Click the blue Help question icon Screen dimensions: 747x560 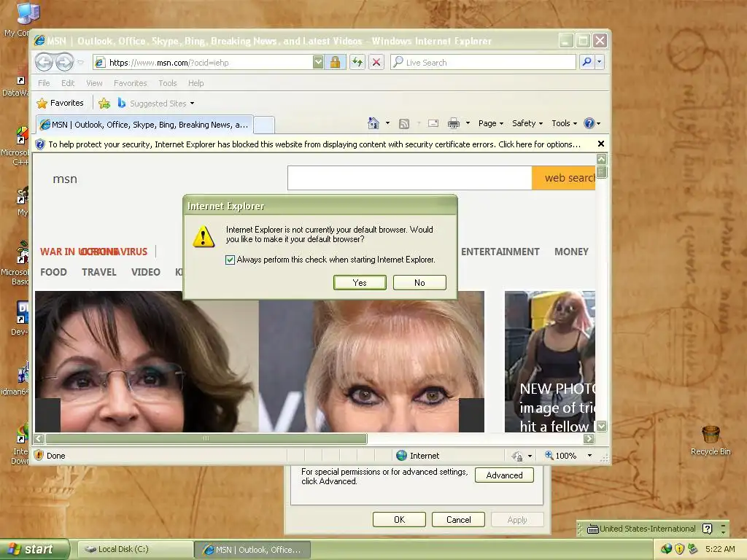click(589, 123)
